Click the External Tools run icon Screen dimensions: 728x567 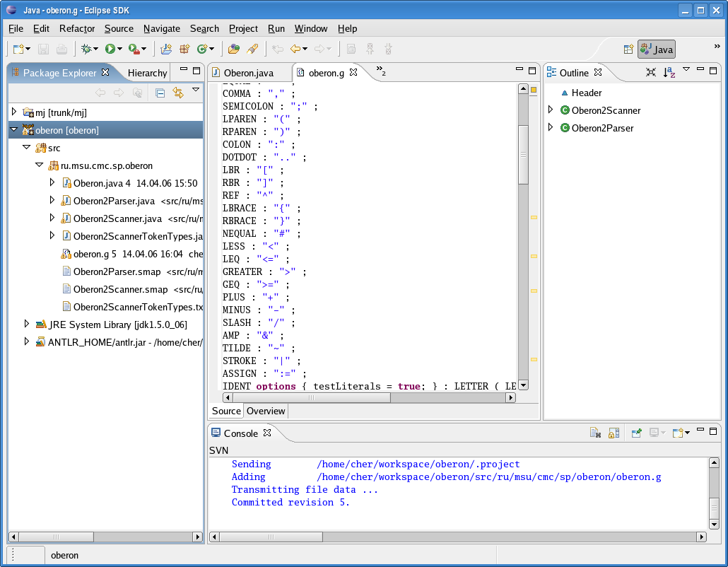(x=134, y=49)
